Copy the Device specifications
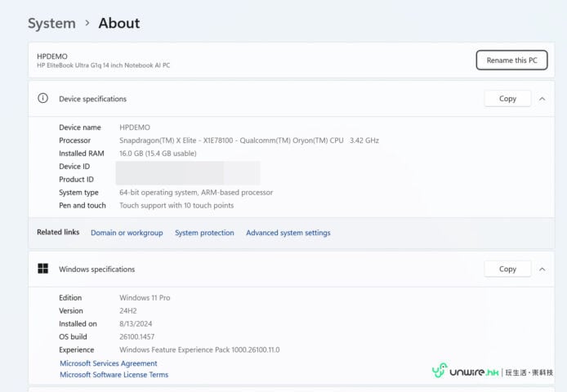 (507, 99)
